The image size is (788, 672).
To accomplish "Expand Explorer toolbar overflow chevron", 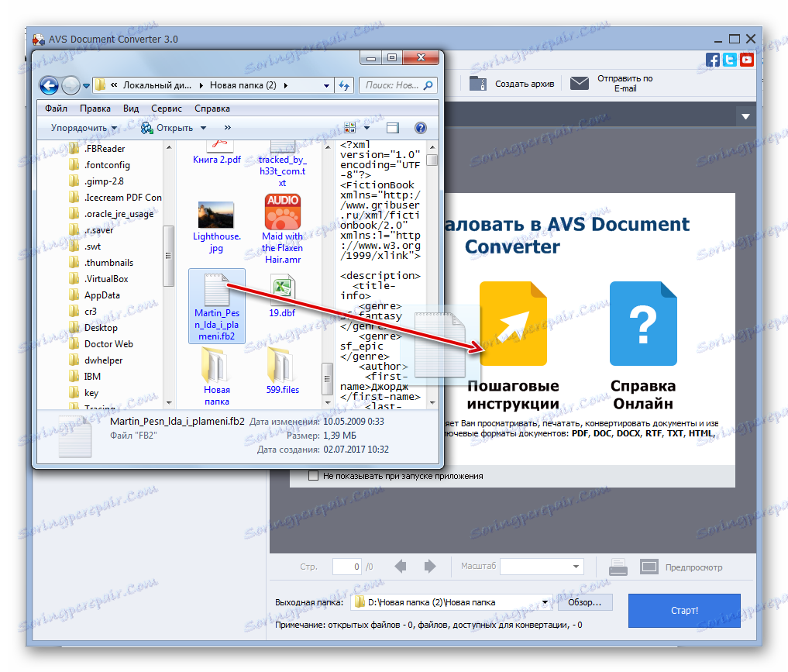I will [228, 128].
